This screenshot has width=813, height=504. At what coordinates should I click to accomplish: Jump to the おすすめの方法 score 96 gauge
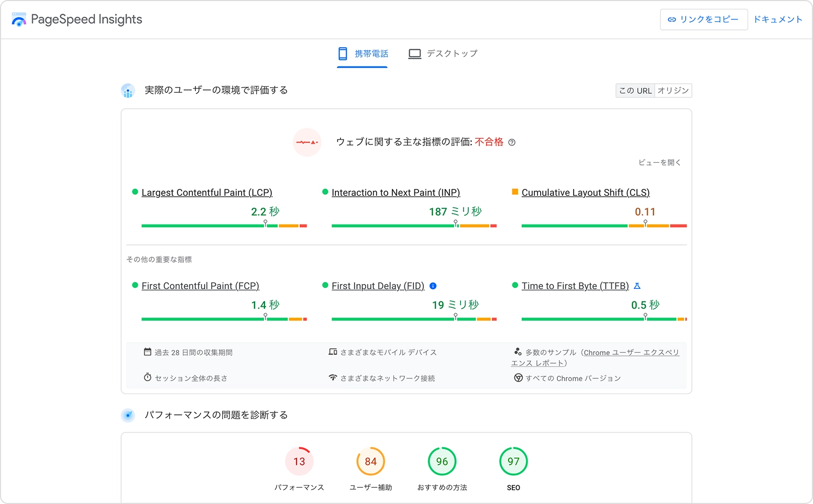(x=442, y=462)
